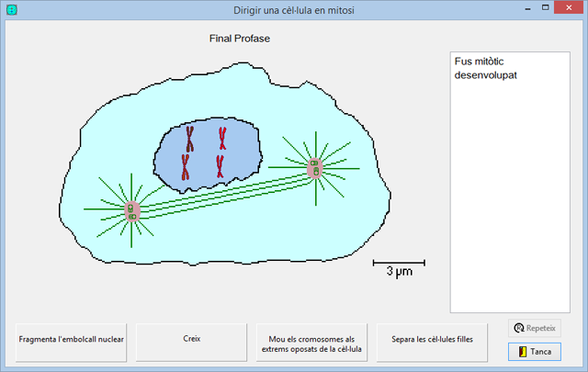
Task: Click the 'Fus mitòtic desenvolupat' text
Action: click(486, 68)
